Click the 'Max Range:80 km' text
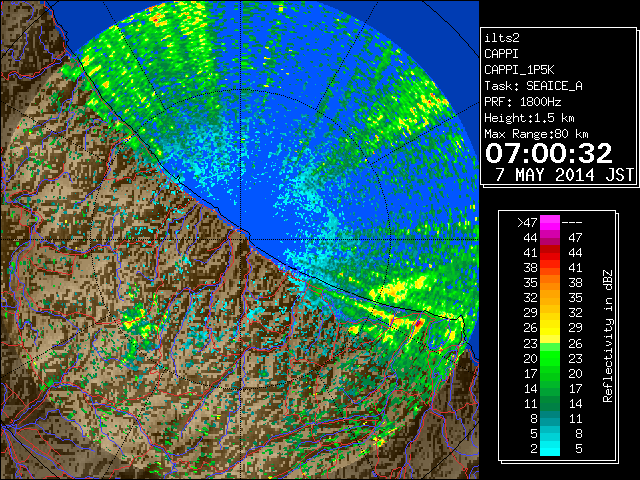This screenshot has height=480, width=640. tap(536, 134)
